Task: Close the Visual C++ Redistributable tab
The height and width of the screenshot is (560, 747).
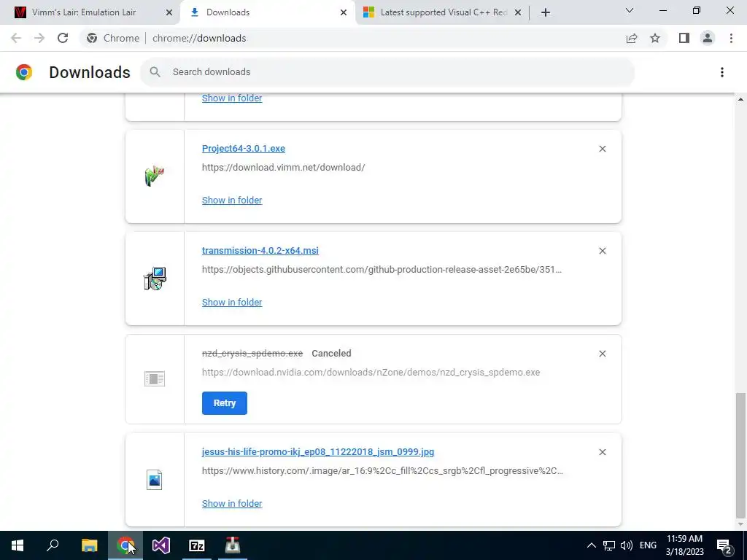Action: pyautogui.click(x=518, y=12)
